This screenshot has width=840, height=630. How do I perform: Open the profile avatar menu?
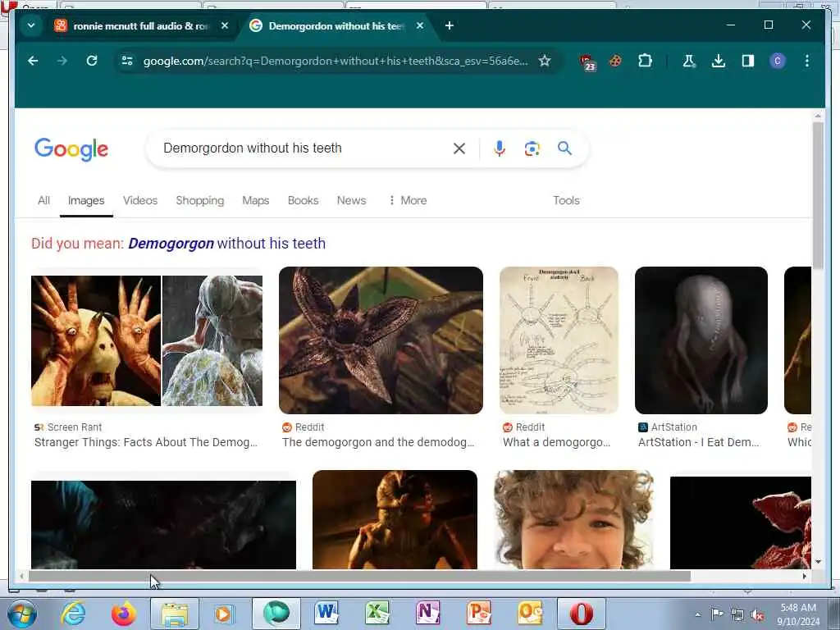[778, 61]
